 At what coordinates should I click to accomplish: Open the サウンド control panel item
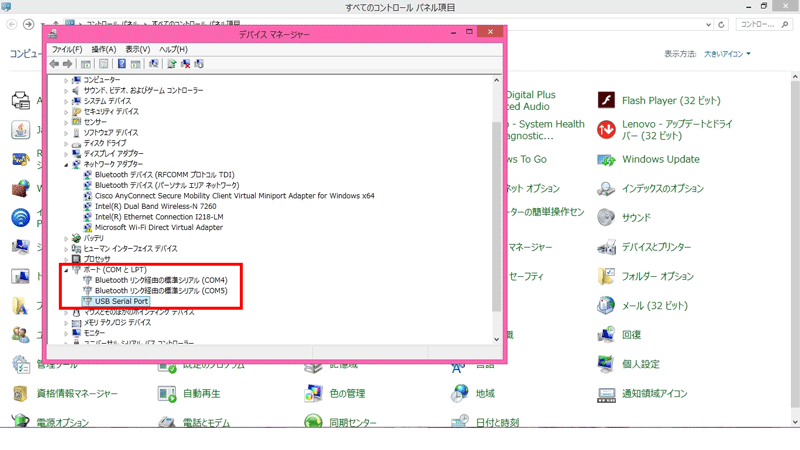[623, 218]
